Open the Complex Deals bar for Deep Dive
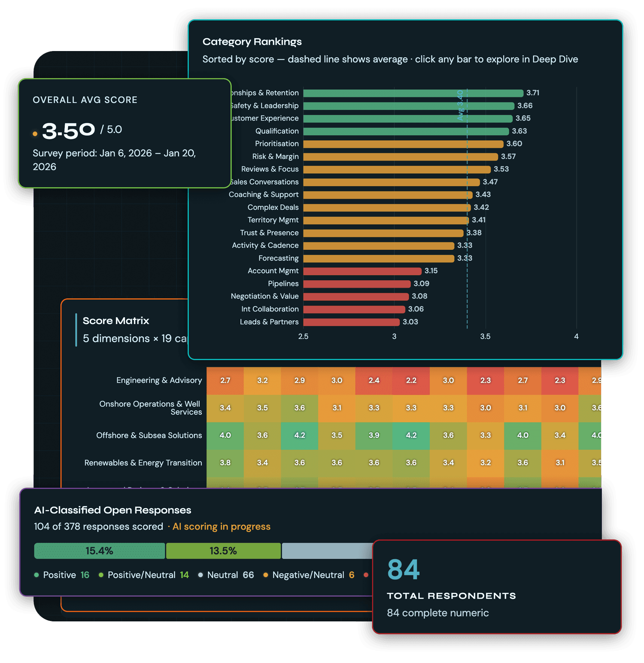 (x=387, y=208)
